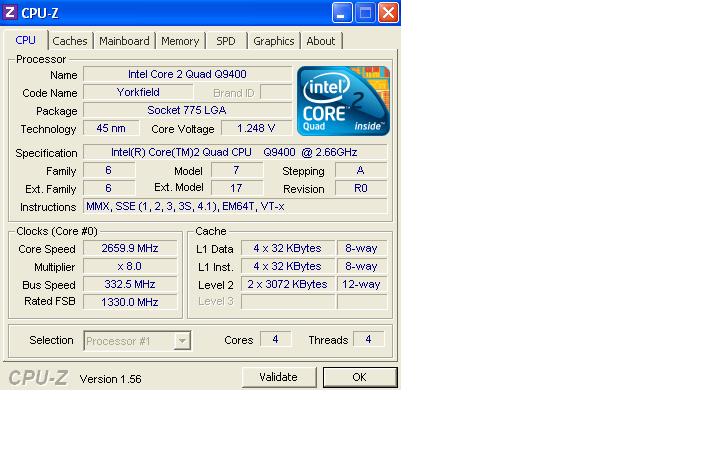Click the L1 Inst. 8-way associativity
The width and height of the screenshot is (720, 450).
point(362,266)
